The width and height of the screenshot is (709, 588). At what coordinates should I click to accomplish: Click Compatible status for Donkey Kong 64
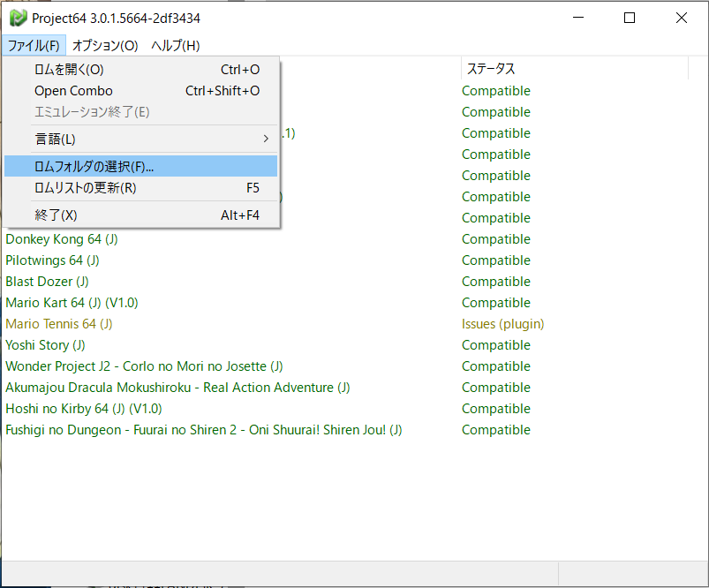pyautogui.click(x=496, y=239)
